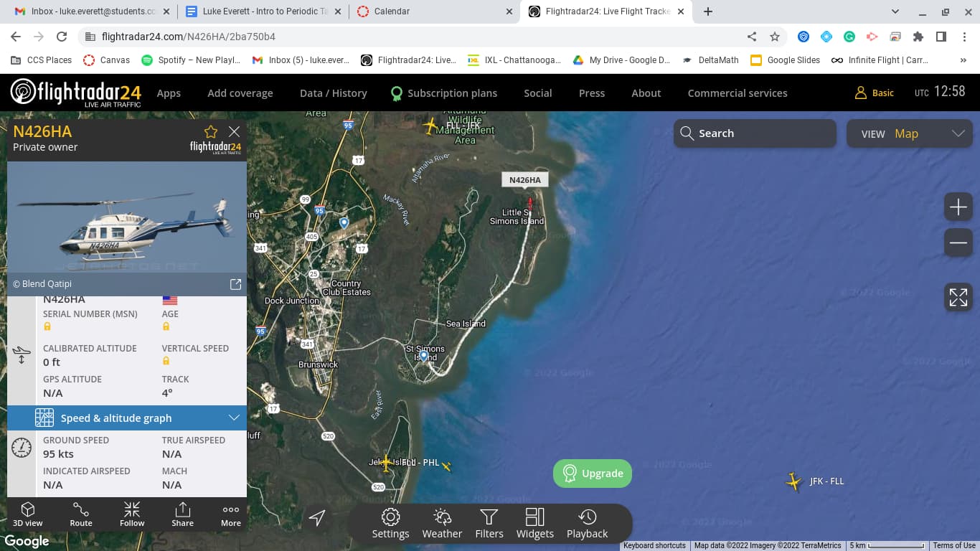Click the Ground Speed 95 kts value
980x551 pixels.
pos(59,453)
